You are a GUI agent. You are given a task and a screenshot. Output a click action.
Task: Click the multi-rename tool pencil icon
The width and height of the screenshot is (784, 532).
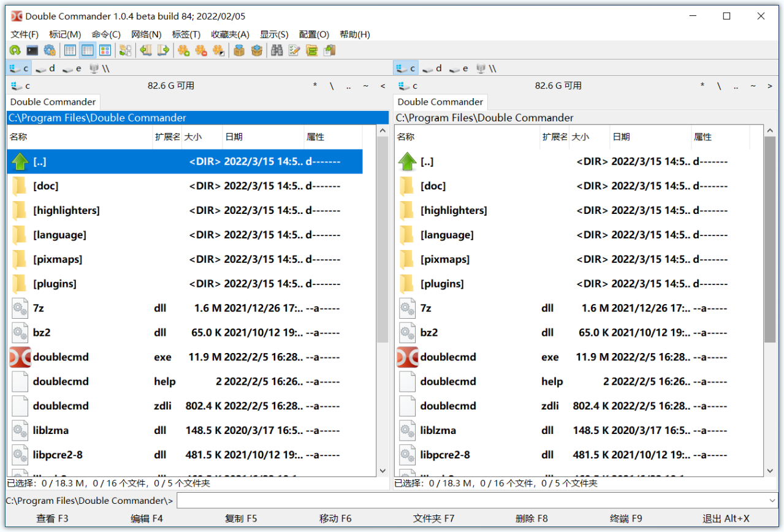click(x=294, y=50)
